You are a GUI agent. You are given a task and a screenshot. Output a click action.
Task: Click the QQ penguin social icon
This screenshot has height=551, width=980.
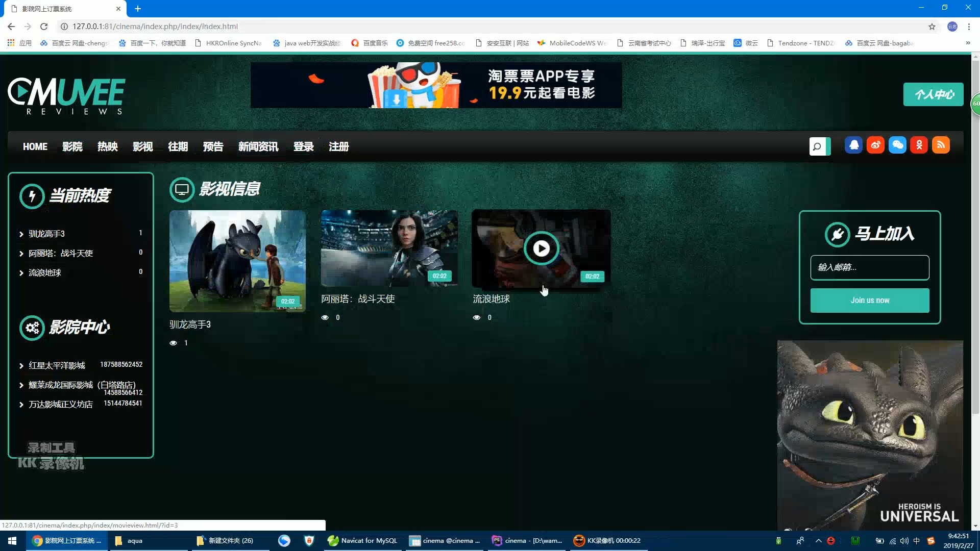point(854,145)
